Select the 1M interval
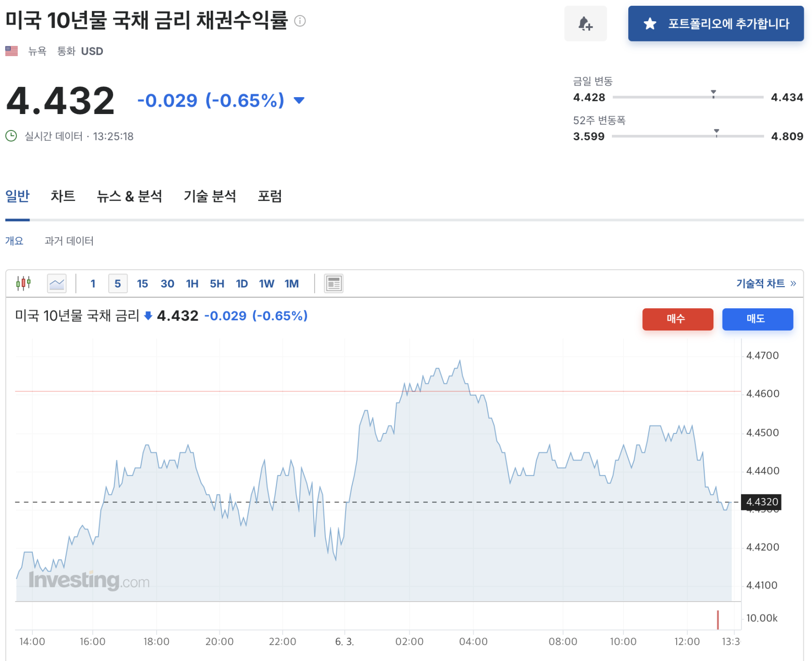The image size is (812, 661). point(291,284)
